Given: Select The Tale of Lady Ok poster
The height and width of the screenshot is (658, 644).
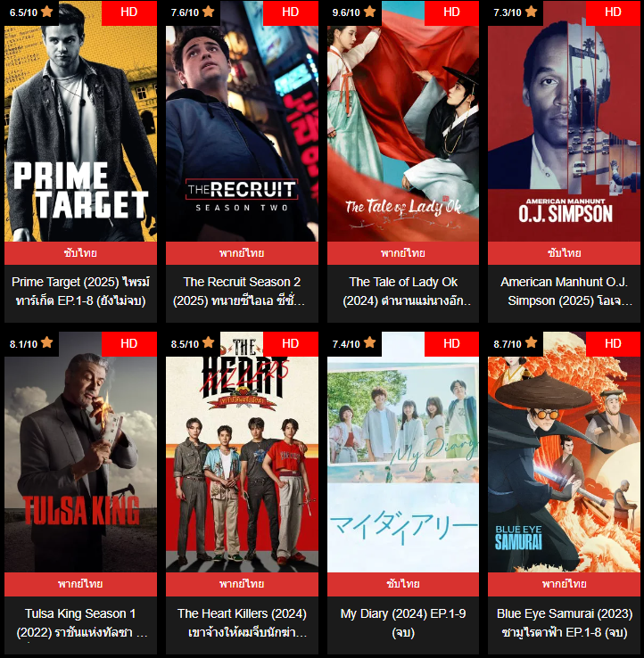Looking at the screenshot, I should click(403, 121).
